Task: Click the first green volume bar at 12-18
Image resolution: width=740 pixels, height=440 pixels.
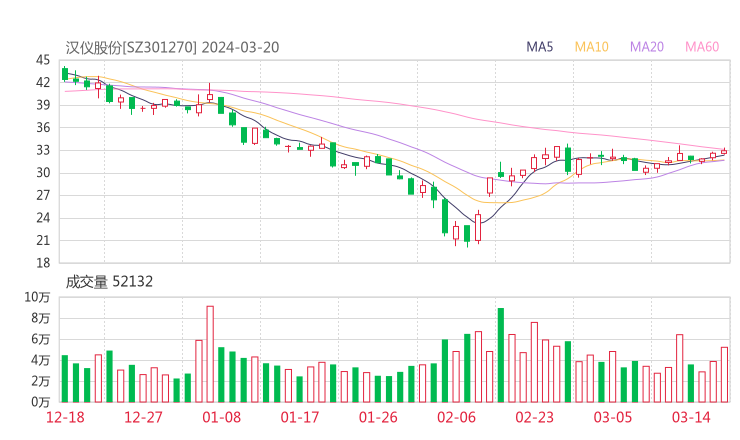Action: (x=65, y=379)
